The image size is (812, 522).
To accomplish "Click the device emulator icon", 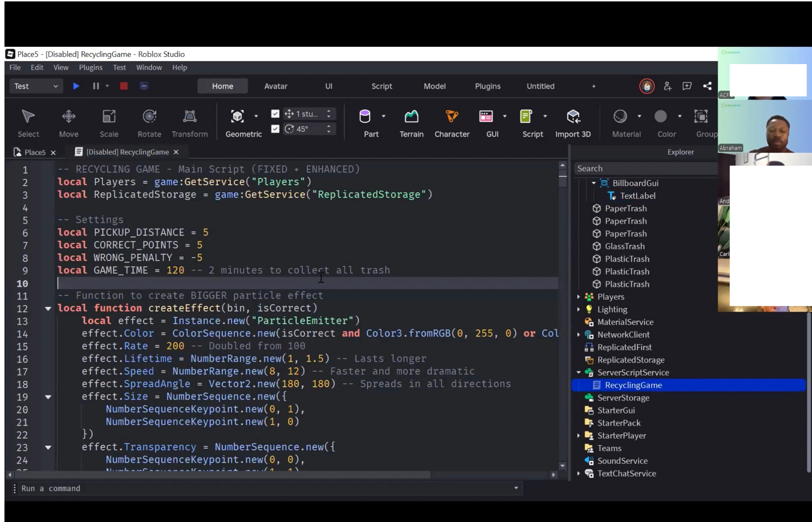I will [144, 86].
